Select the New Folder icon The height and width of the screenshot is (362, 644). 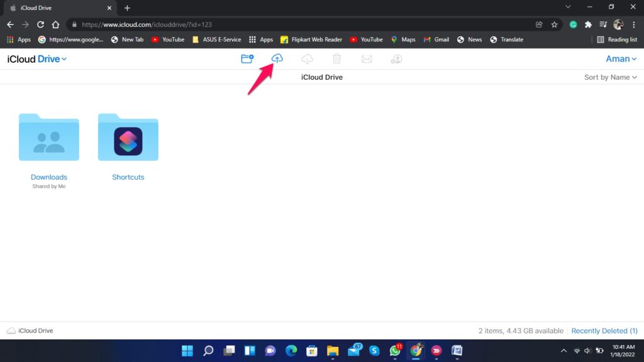tap(247, 58)
